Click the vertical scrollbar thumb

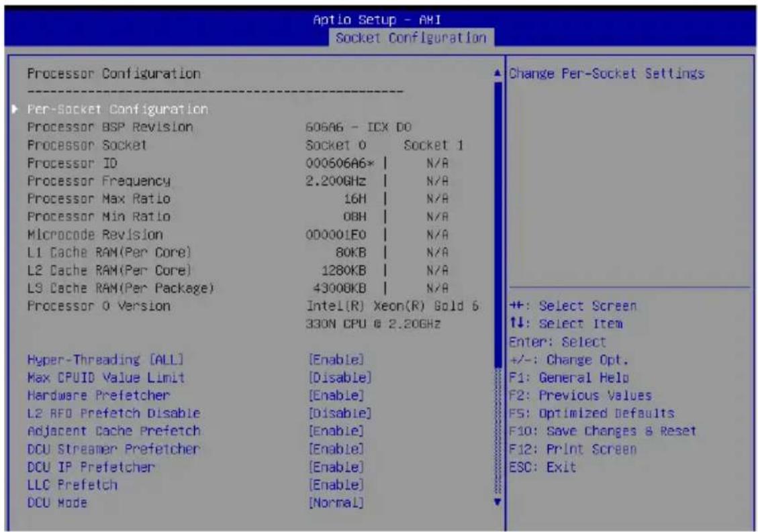coord(498,225)
